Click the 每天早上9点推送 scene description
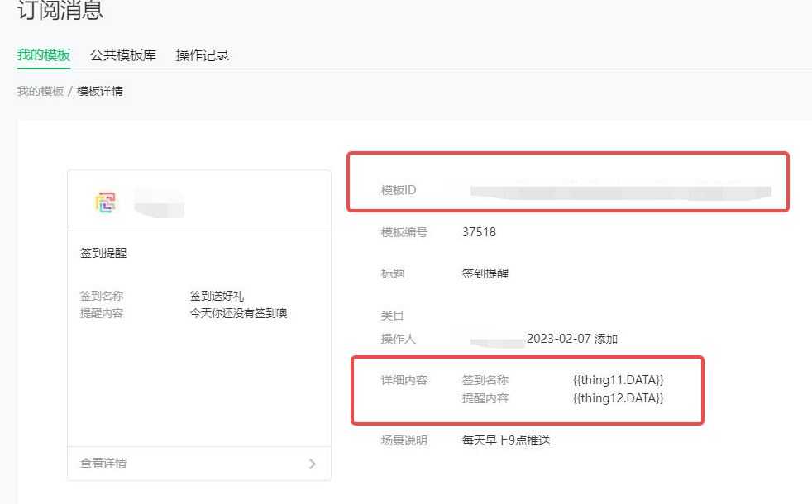Viewport: 812px width, 504px height. [x=506, y=440]
